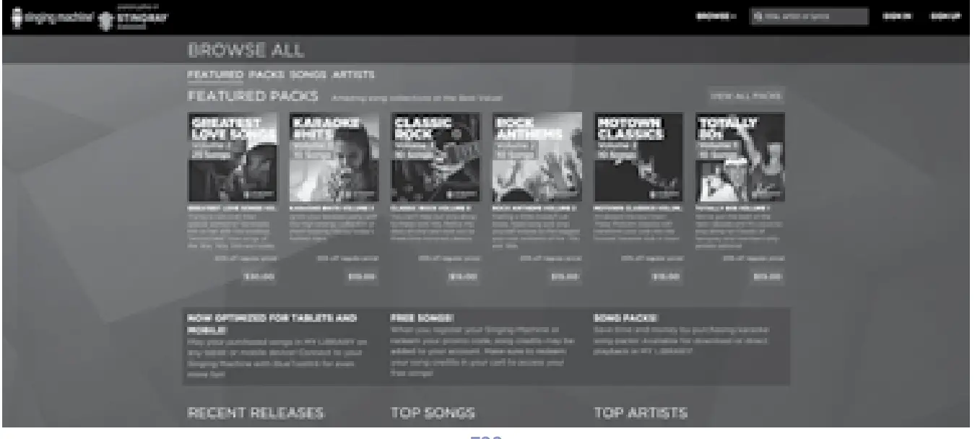Click the price button for Classic Rock
This screenshot has height=439, width=980.
pos(462,276)
